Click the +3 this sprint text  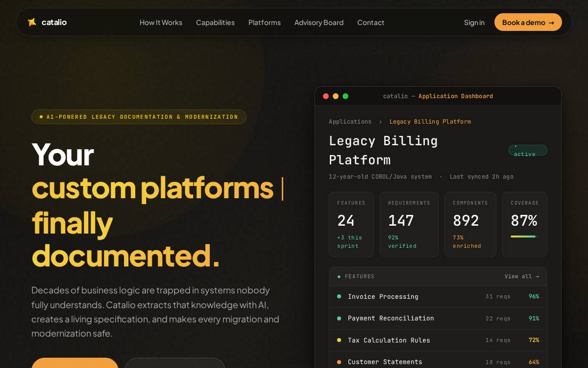(x=349, y=242)
